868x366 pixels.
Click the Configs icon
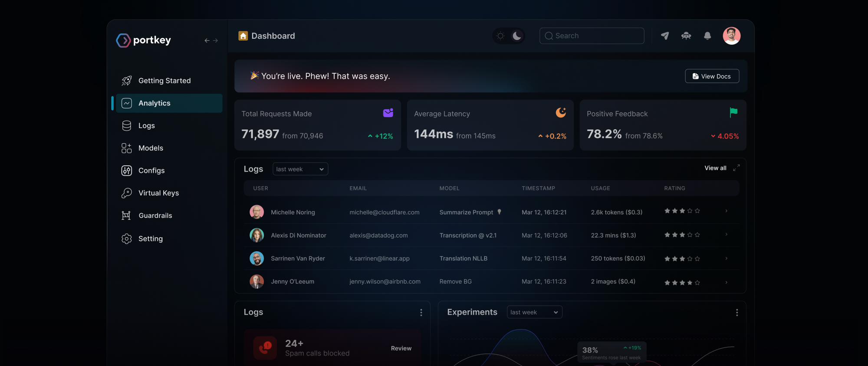coord(126,170)
